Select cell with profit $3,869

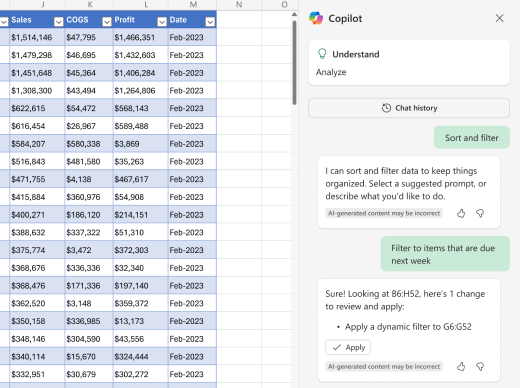point(141,144)
